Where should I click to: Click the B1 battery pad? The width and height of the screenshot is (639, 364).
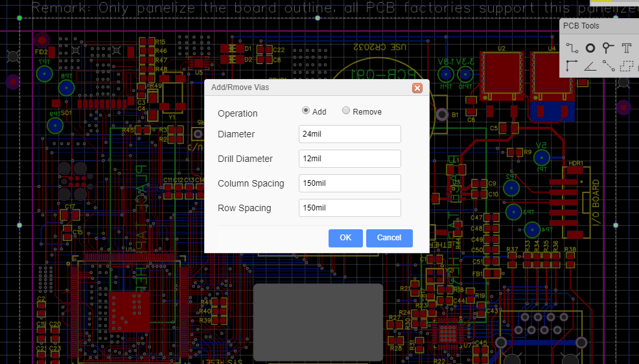(x=442, y=115)
